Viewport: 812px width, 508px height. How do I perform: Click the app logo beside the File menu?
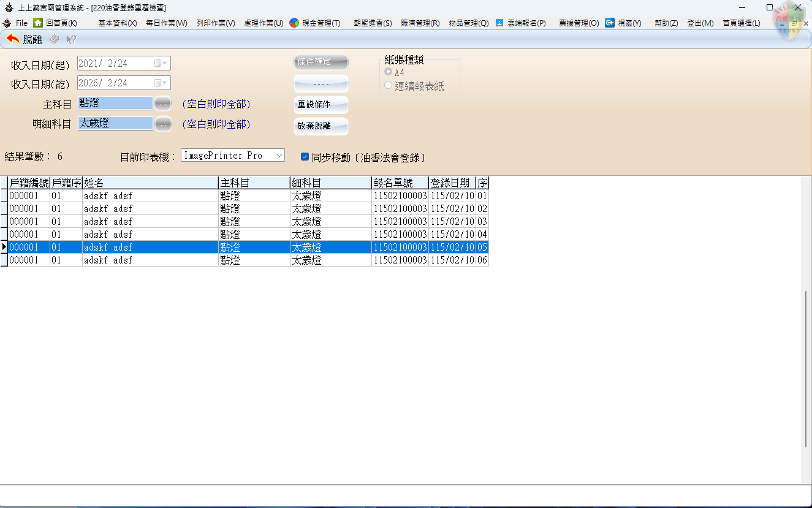click(7, 23)
